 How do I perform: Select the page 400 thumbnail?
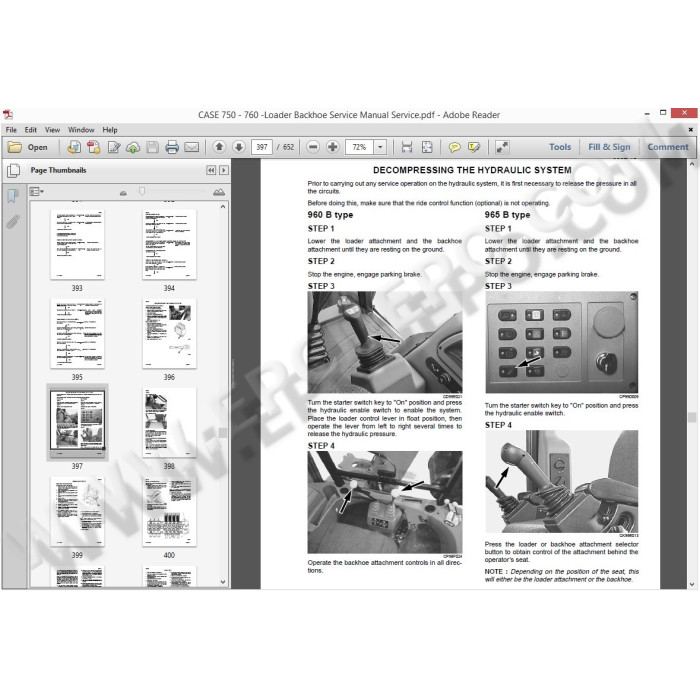[169, 511]
